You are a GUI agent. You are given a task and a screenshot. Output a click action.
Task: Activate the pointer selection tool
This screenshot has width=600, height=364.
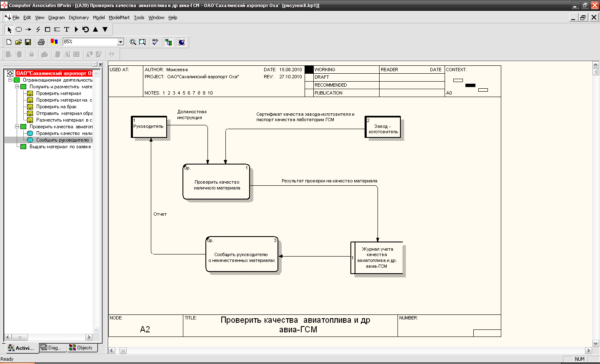click(x=10, y=30)
